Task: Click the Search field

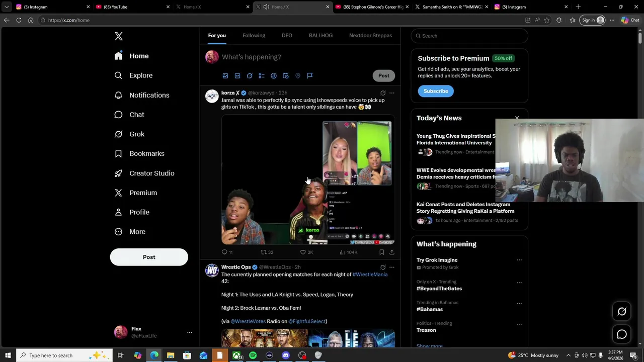Action: point(469,36)
